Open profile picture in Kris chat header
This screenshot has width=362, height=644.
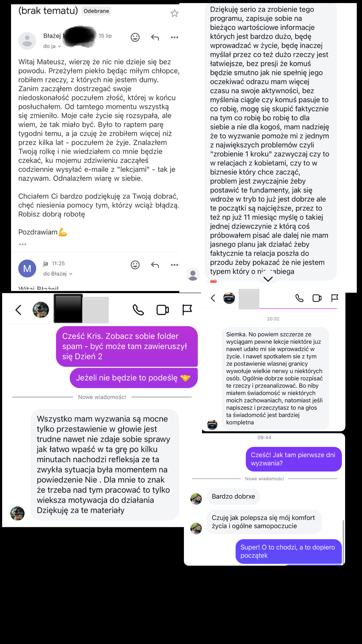click(x=41, y=309)
